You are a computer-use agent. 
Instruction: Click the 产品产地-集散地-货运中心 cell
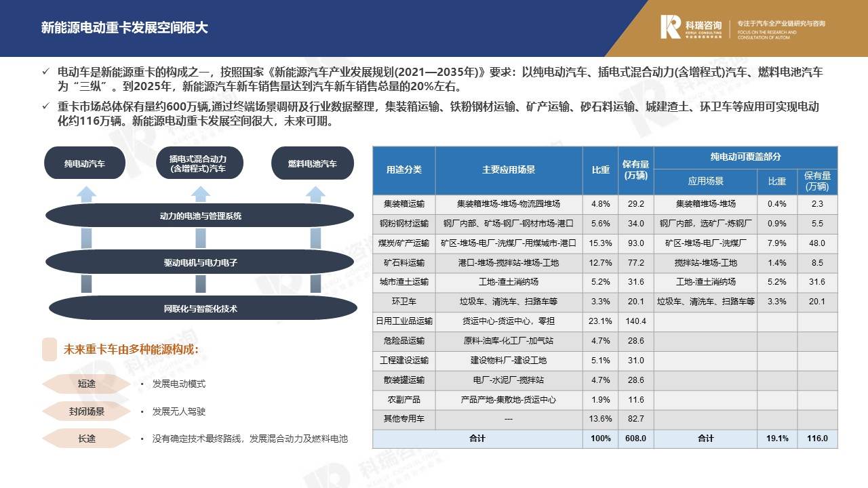click(509, 399)
